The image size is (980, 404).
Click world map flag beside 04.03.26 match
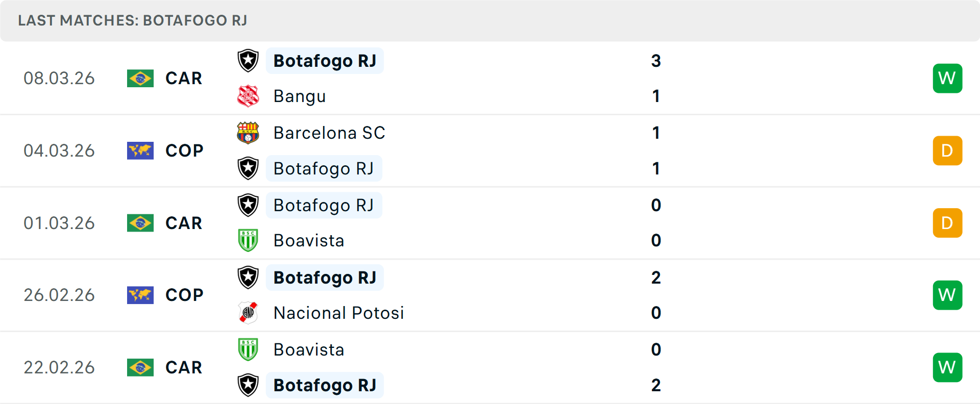pyautogui.click(x=140, y=151)
